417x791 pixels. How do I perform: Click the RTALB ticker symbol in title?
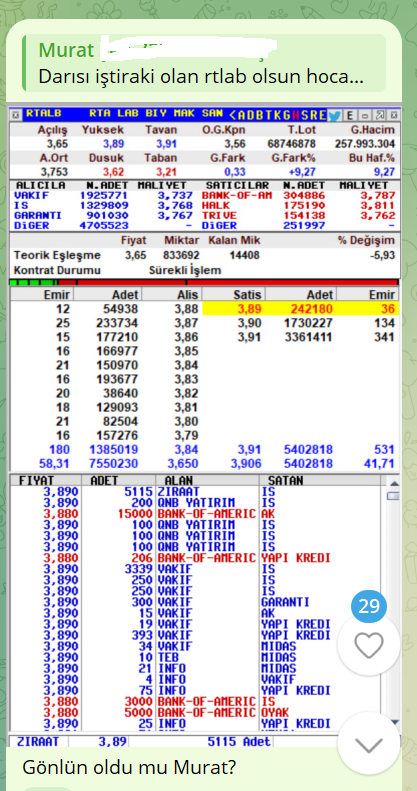(x=43, y=113)
